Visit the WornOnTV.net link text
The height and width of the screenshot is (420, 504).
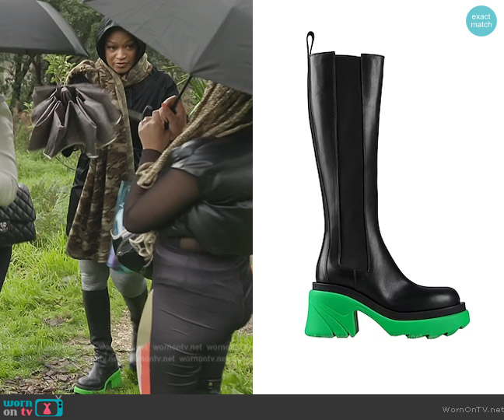click(x=473, y=409)
